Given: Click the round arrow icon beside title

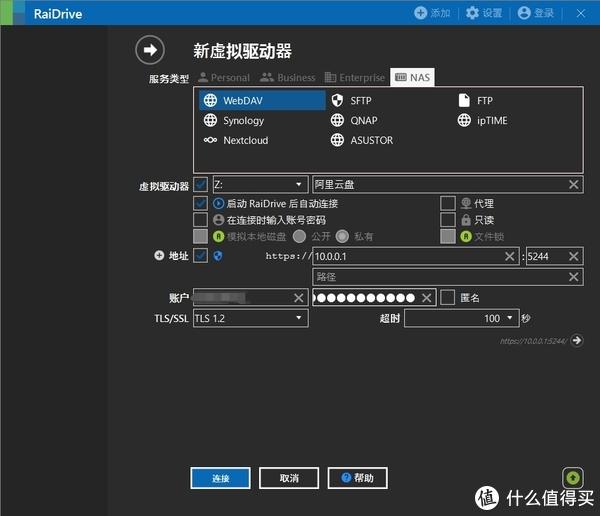Looking at the screenshot, I should coord(150,50).
